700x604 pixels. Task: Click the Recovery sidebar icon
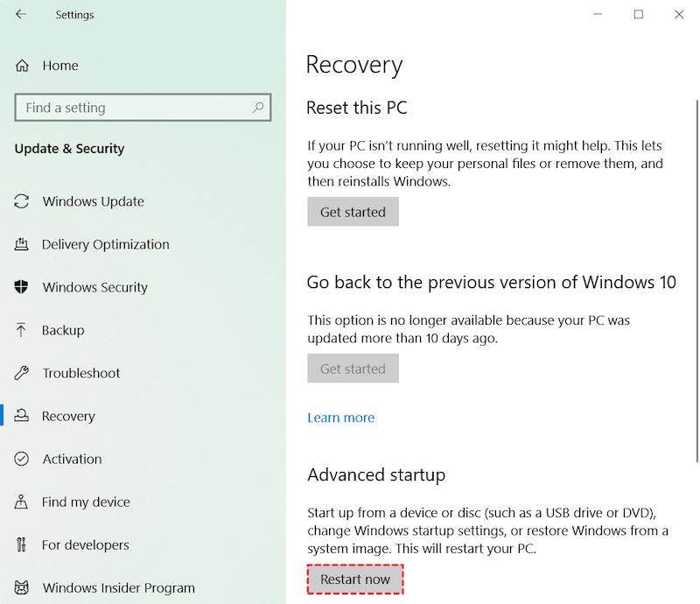coord(21,416)
